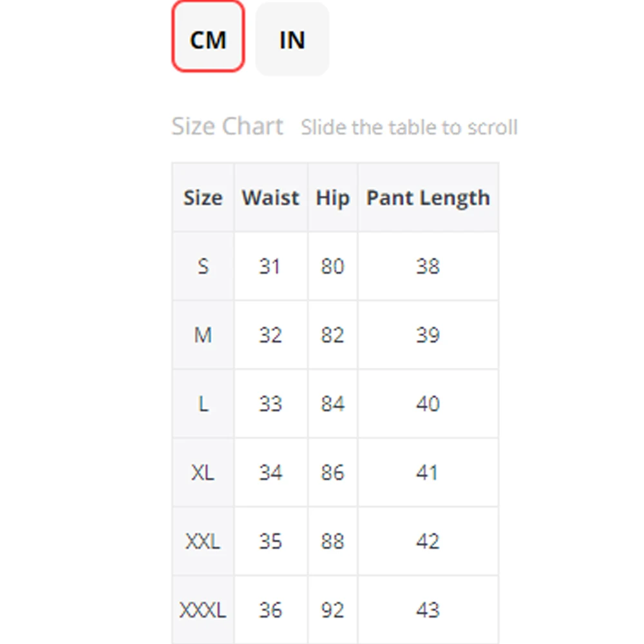Click hip value 82 for size M

coord(332,335)
